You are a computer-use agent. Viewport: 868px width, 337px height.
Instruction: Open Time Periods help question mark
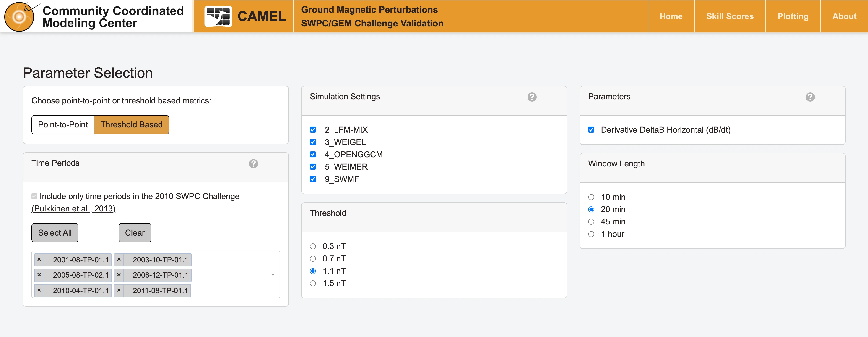(x=253, y=164)
